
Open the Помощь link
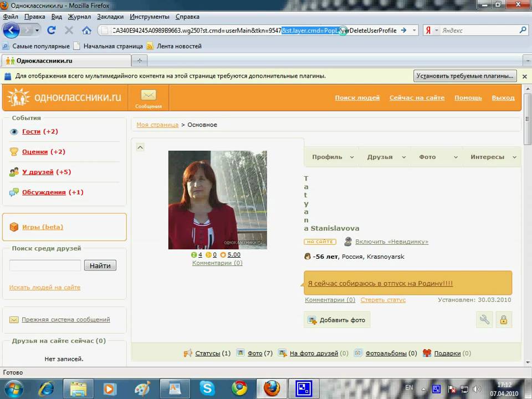tap(468, 98)
